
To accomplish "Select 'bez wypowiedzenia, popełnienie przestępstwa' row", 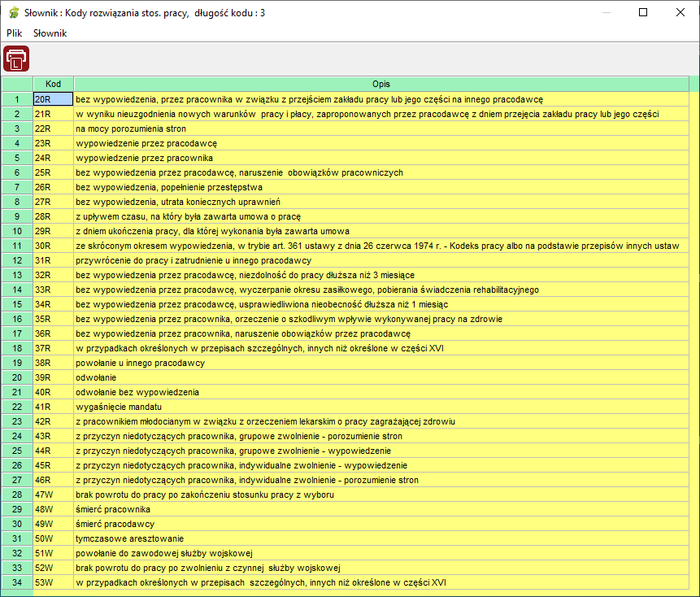I will [x=381, y=187].
